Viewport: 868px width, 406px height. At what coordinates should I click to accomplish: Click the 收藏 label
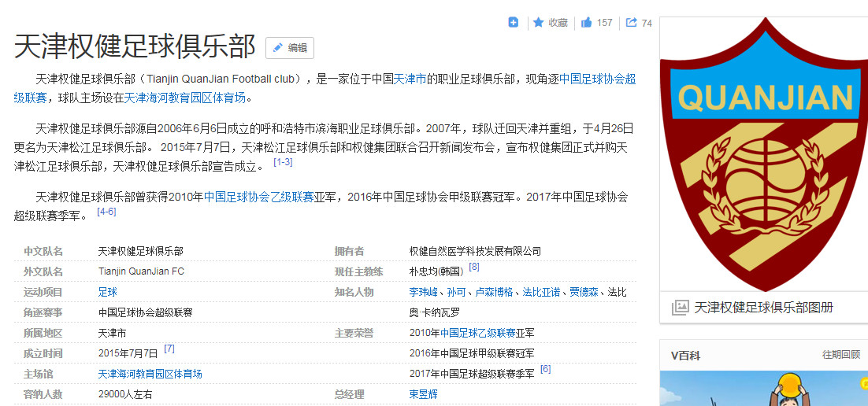[x=558, y=23]
